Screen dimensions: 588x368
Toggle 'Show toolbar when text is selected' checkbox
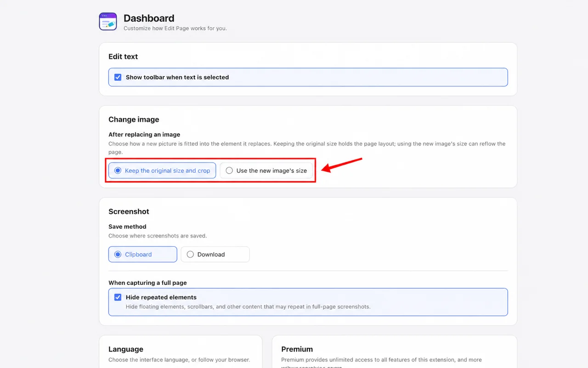point(118,77)
